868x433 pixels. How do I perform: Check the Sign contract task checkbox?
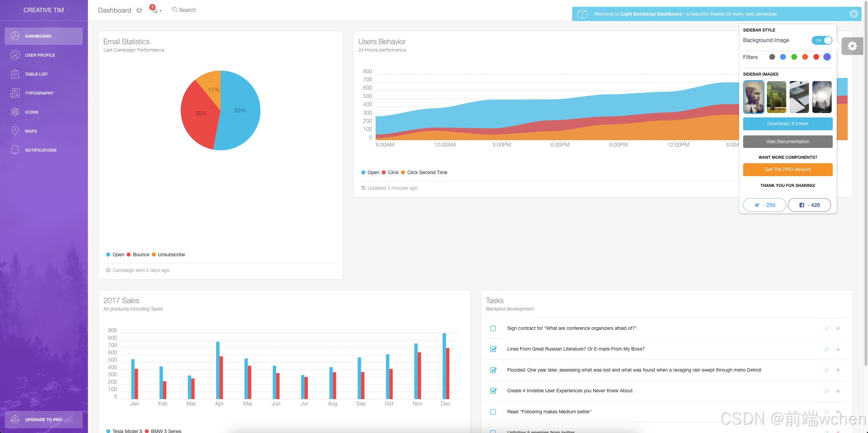pyautogui.click(x=493, y=328)
